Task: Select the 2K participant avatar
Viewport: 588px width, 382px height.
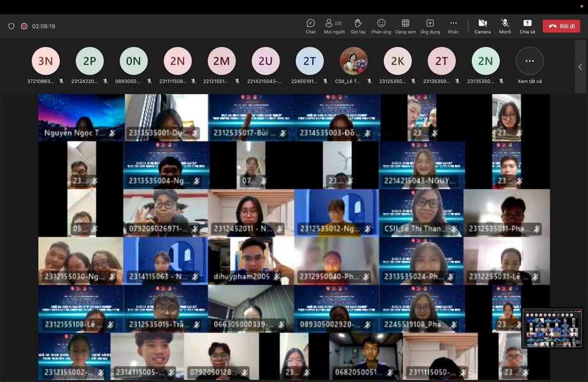Action: point(398,61)
